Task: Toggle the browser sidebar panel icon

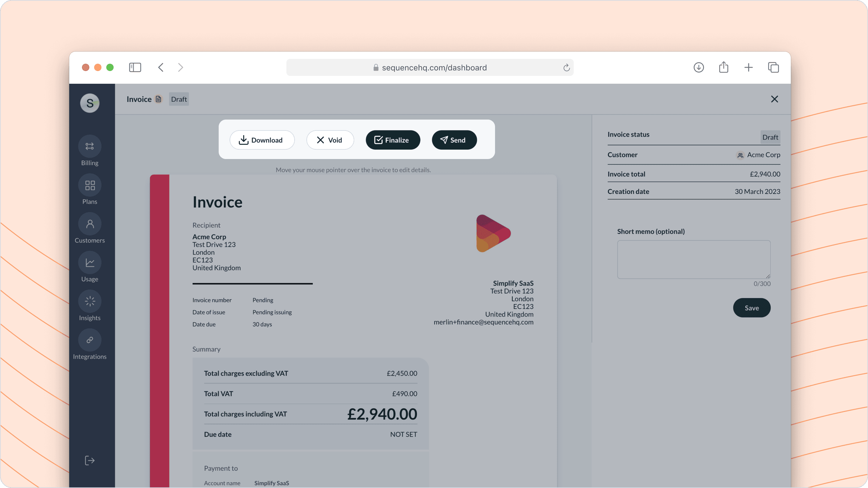Action: pos(135,67)
